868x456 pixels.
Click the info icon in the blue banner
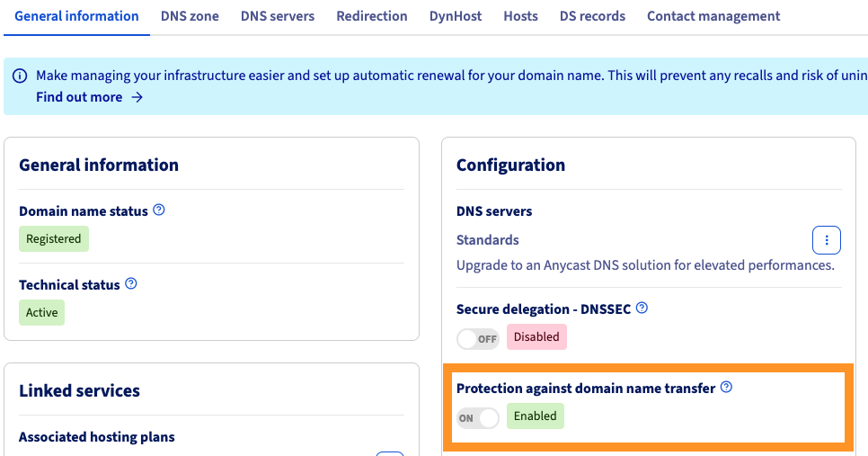(20, 76)
